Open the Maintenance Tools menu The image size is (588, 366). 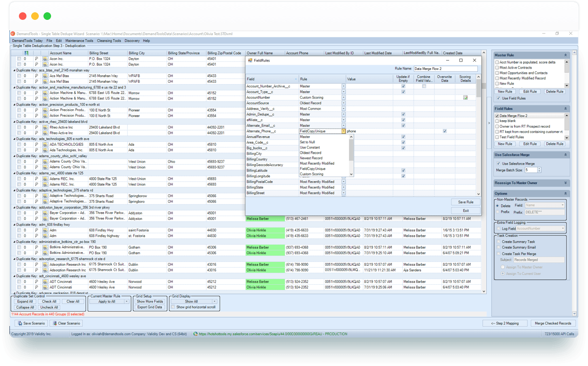point(79,41)
